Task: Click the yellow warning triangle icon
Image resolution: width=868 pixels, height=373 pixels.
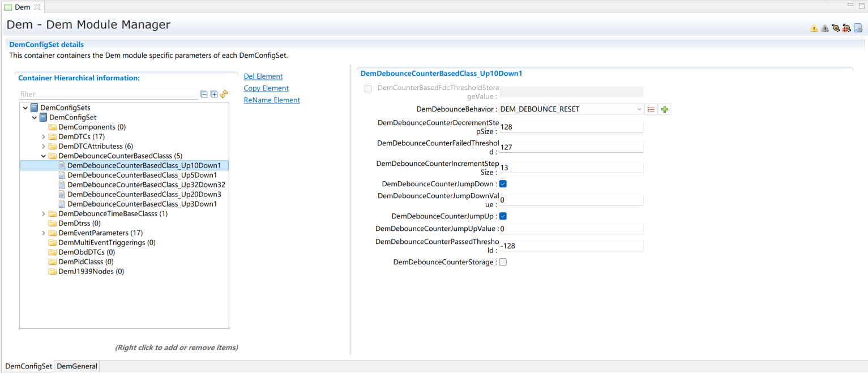Action: tap(814, 28)
